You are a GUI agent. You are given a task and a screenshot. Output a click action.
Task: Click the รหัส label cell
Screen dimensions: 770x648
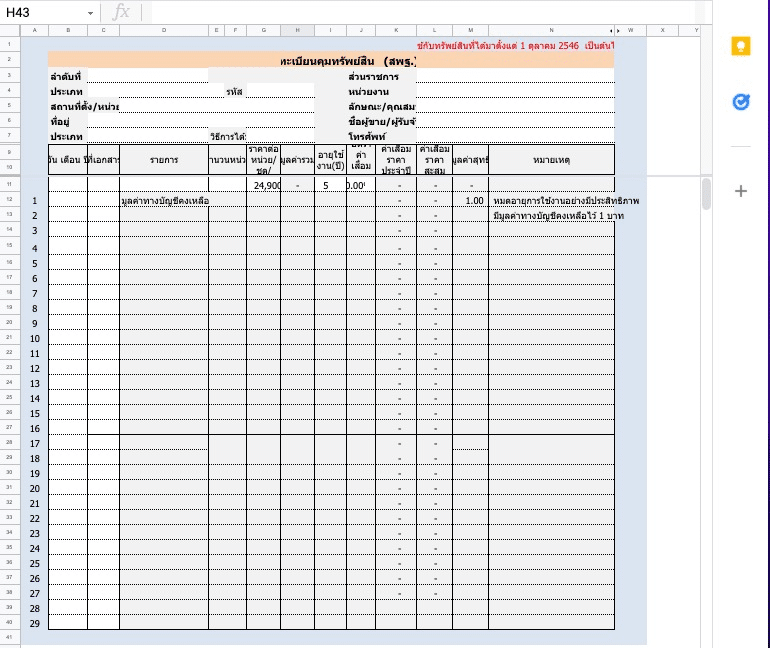click(234, 92)
